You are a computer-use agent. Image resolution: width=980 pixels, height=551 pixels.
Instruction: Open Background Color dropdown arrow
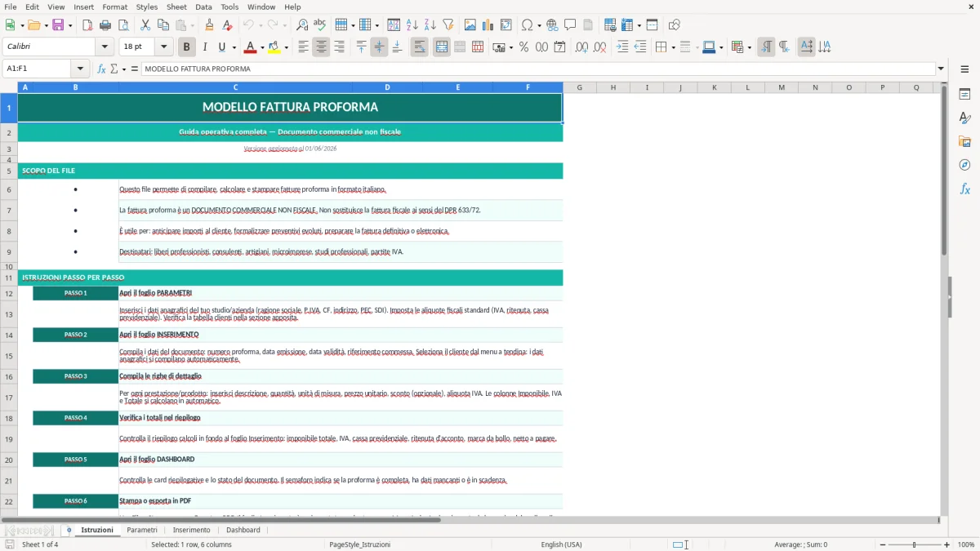point(286,47)
